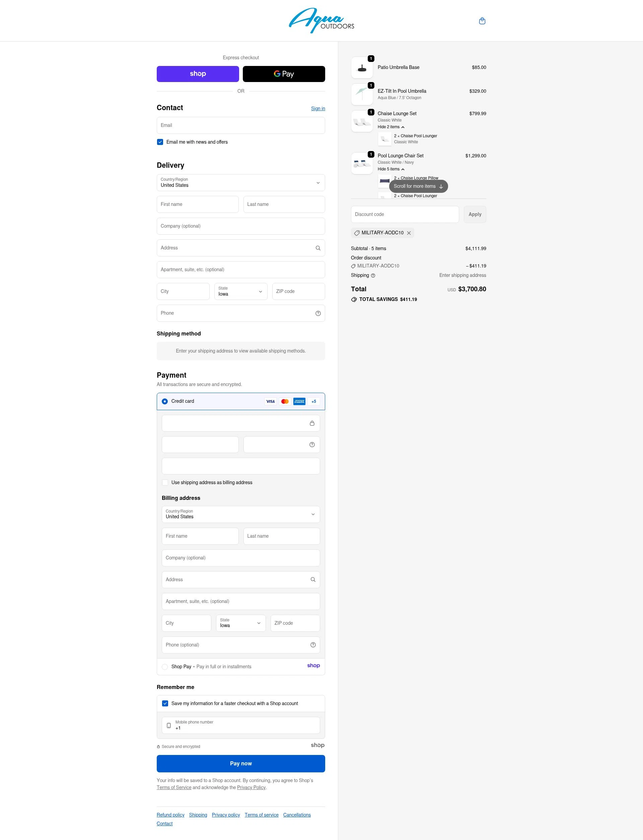The width and height of the screenshot is (643, 840).
Task: Select the Shop Pay payment option
Action: click(165, 666)
